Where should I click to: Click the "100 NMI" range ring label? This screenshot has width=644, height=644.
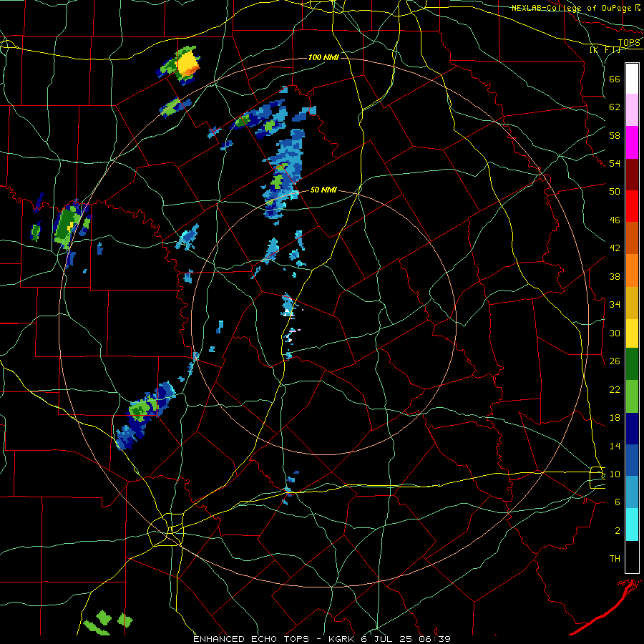click(x=323, y=57)
